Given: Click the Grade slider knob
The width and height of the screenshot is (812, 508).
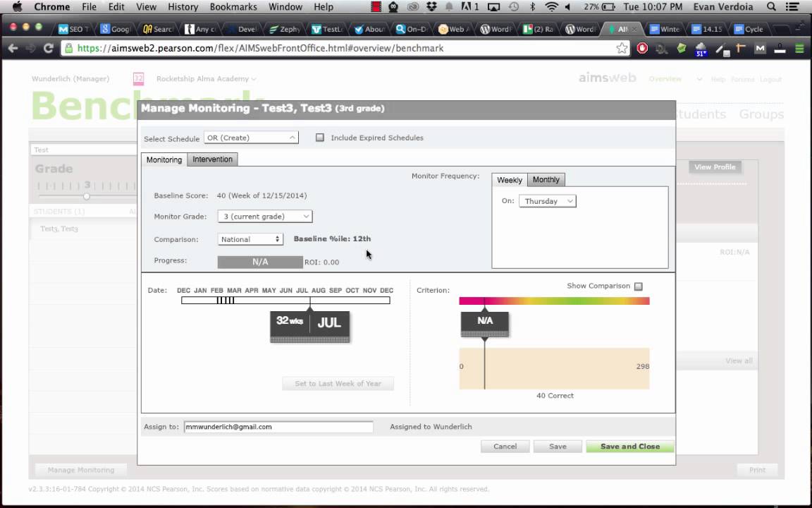Looking at the screenshot, I should [x=87, y=196].
